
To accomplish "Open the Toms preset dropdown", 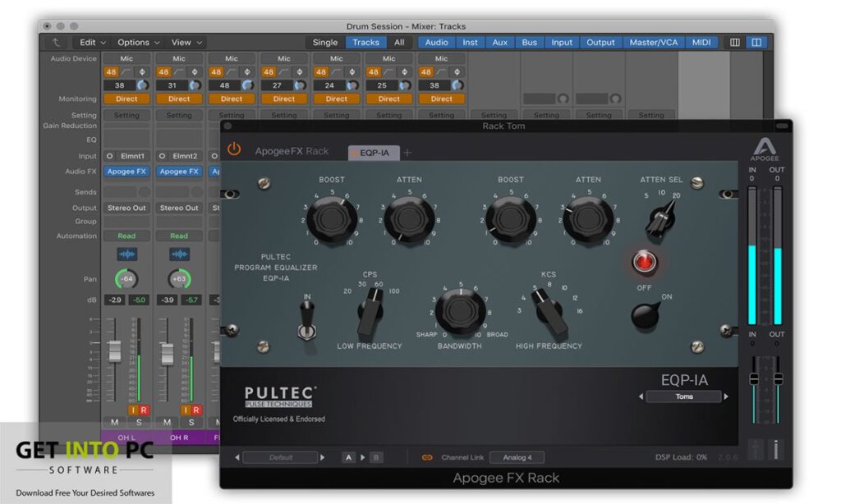I will [x=684, y=396].
